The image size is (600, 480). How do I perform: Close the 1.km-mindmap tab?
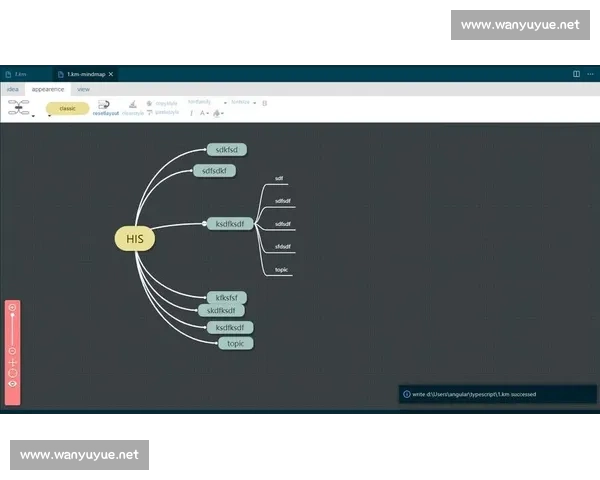[x=111, y=74]
